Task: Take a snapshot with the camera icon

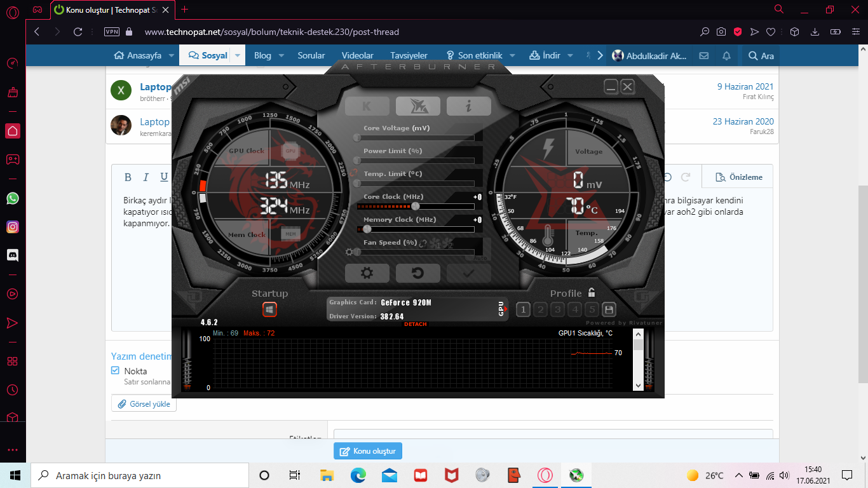Action: pos(721,32)
